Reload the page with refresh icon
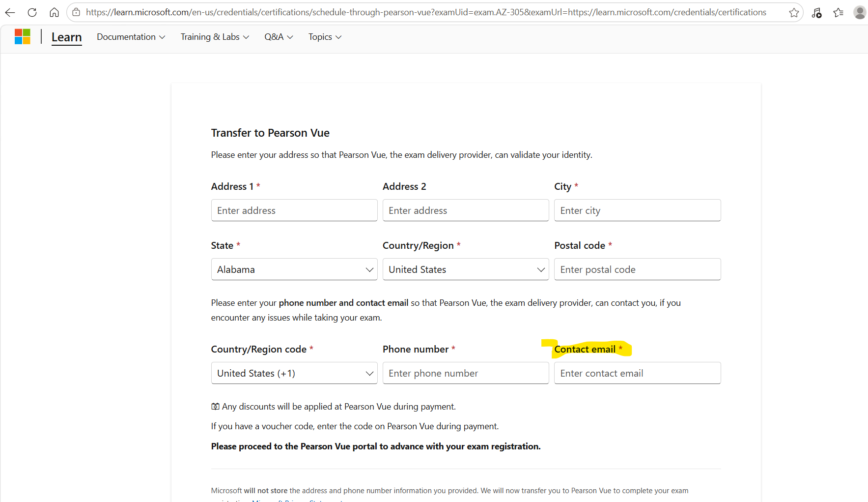The image size is (868, 502). pyautogui.click(x=32, y=12)
